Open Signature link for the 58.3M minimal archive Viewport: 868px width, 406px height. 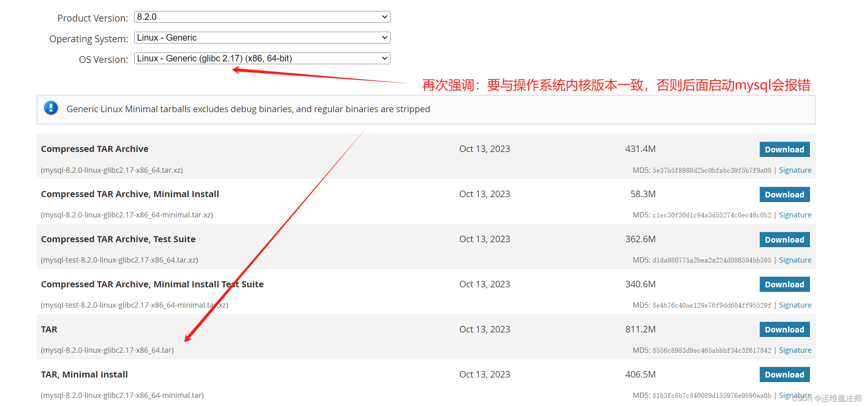click(795, 215)
